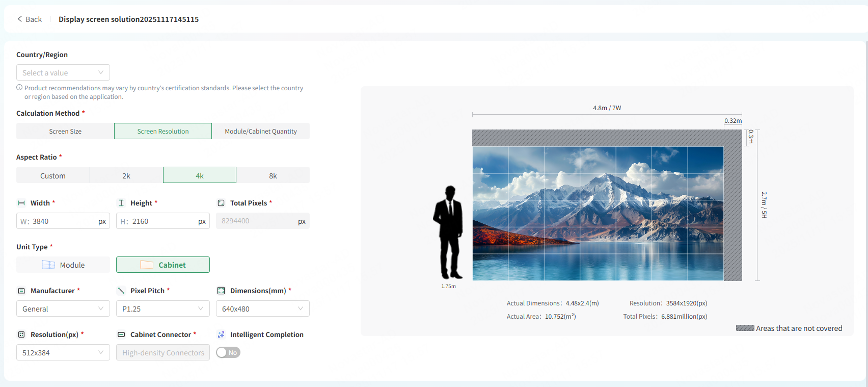Select the 8k aspect ratio option
The width and height of the screenshot is (868, 387).
273,175
